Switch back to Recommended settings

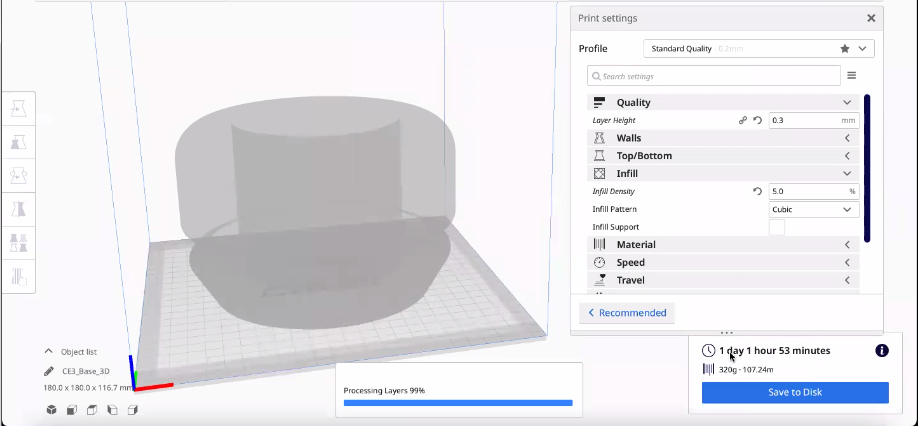(x=627, y=312)
